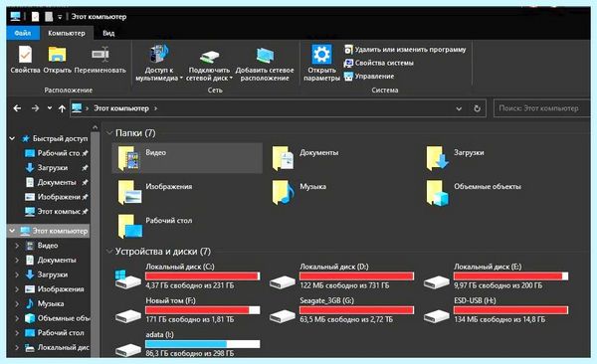Click Открыть параметры gear icon
The width and height of the screenshot is (597, 364).
pyautogui.click(x=321, y=54)
